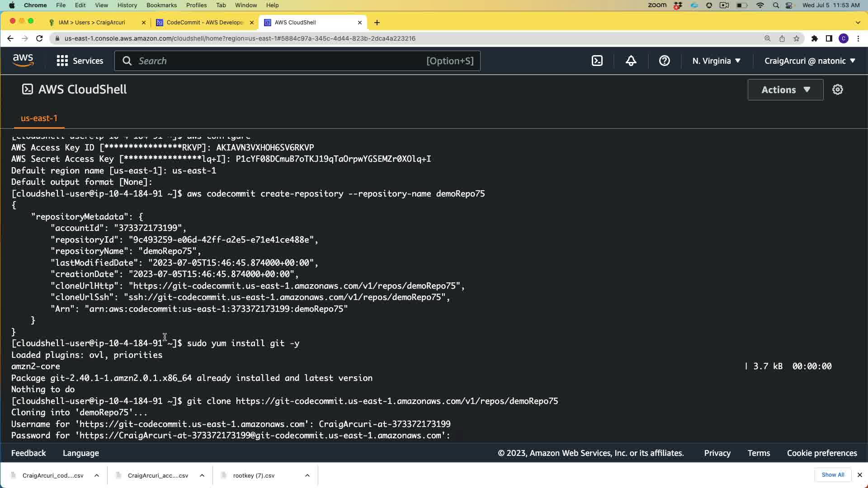Expand options for rootkey (7).csv download

[x=307, y=475]
